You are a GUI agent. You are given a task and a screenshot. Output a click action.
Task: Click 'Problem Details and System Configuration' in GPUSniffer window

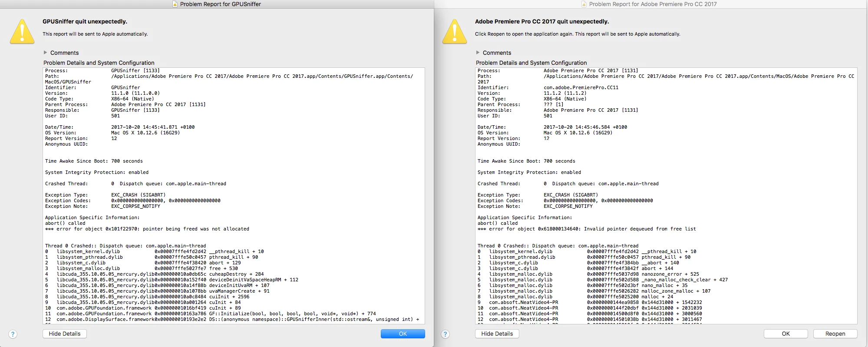[x=99, y=63]
